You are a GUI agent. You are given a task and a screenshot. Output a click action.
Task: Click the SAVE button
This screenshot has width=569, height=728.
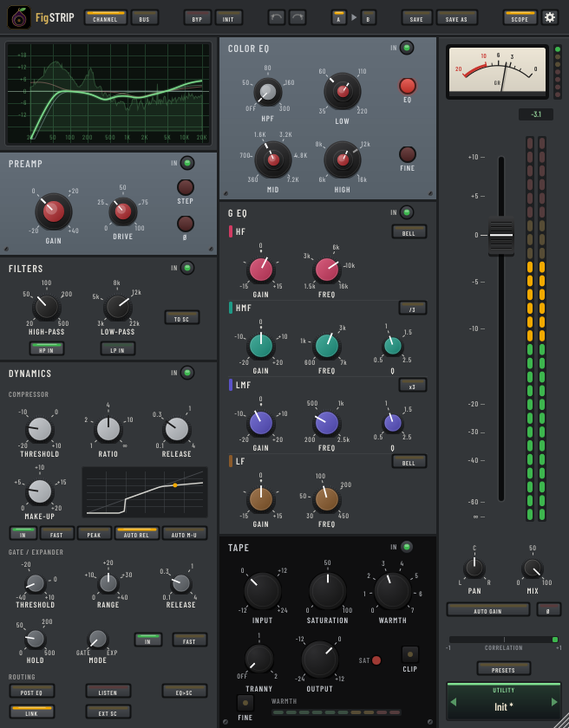[x=416, y=17]
